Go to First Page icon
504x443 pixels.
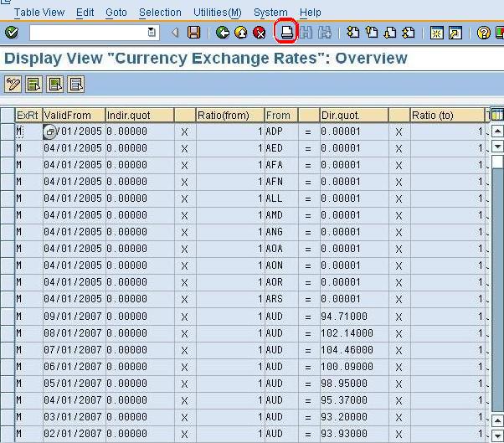[x=353, y=33]
